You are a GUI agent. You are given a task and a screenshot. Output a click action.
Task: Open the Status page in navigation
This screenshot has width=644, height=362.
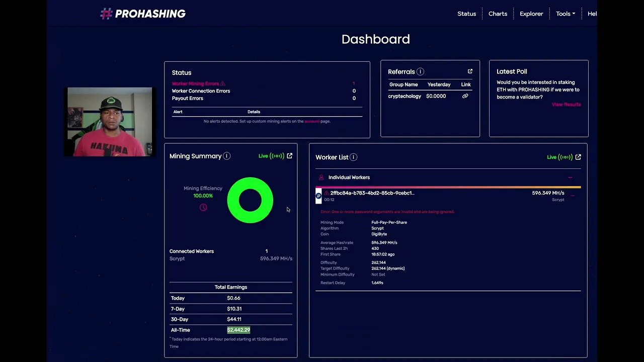click(x=466, y=14)
